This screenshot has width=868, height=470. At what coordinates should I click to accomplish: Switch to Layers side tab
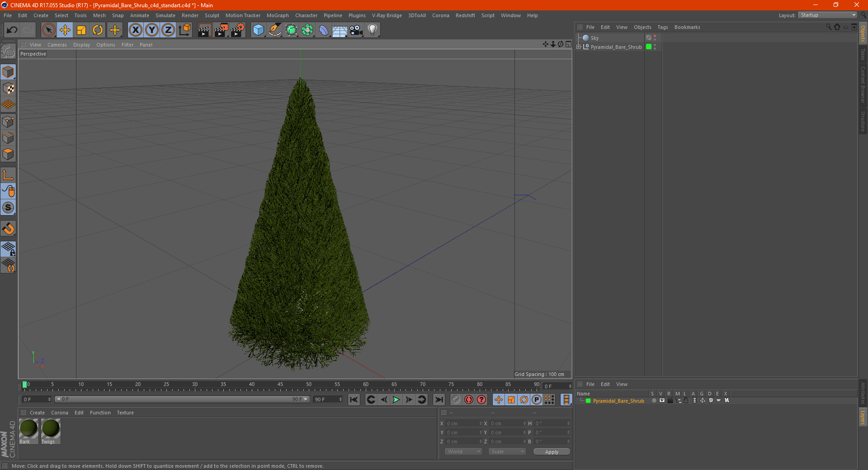click(863, 417)
